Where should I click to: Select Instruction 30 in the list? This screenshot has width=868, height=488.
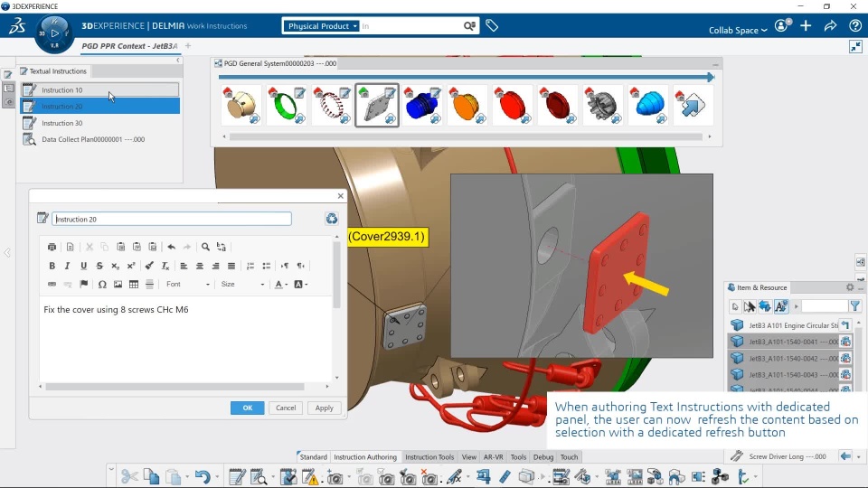[100, 123]
